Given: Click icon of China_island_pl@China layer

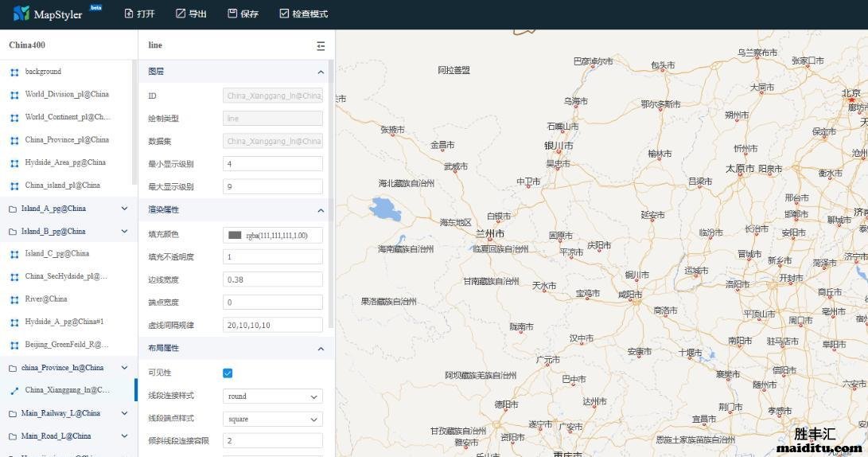Looking at the screenshot, I should [x=14, y=186].
